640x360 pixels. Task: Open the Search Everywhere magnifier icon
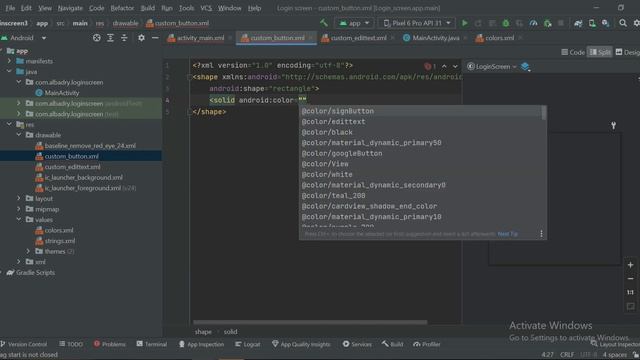(623, 23)
